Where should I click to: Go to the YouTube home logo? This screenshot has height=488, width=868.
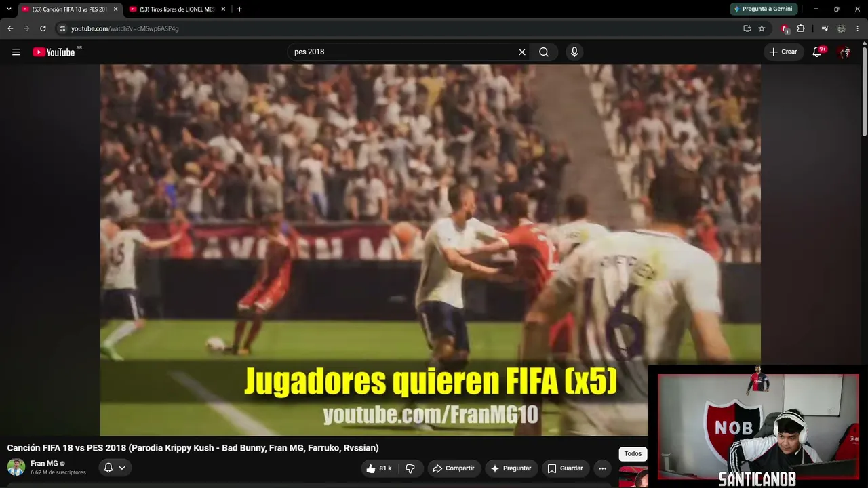pyautogui.click(x=54, y=52)
